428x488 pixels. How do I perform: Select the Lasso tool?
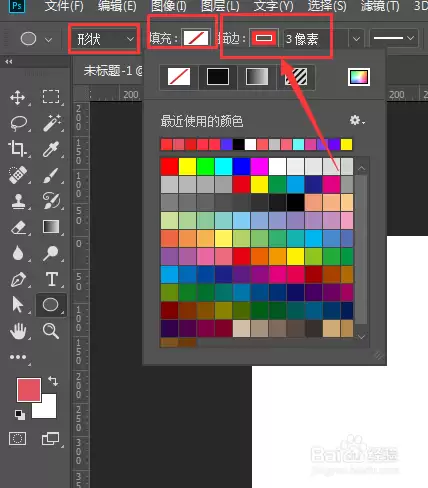point(19,123)
